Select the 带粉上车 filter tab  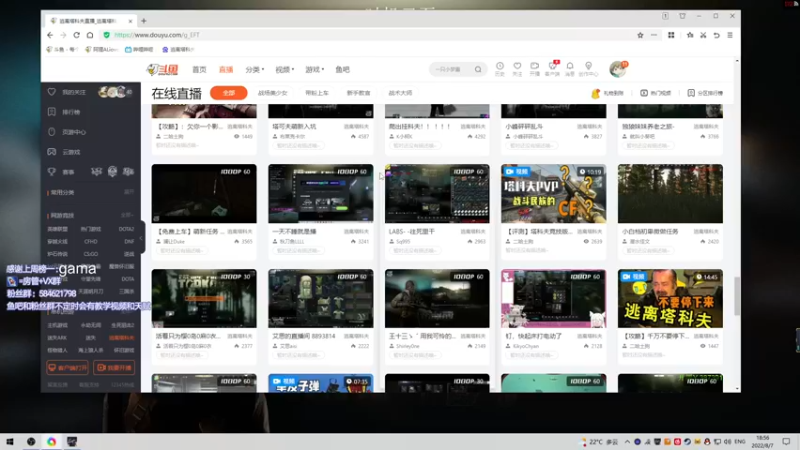pyautogui.click(x=317, y=93)
